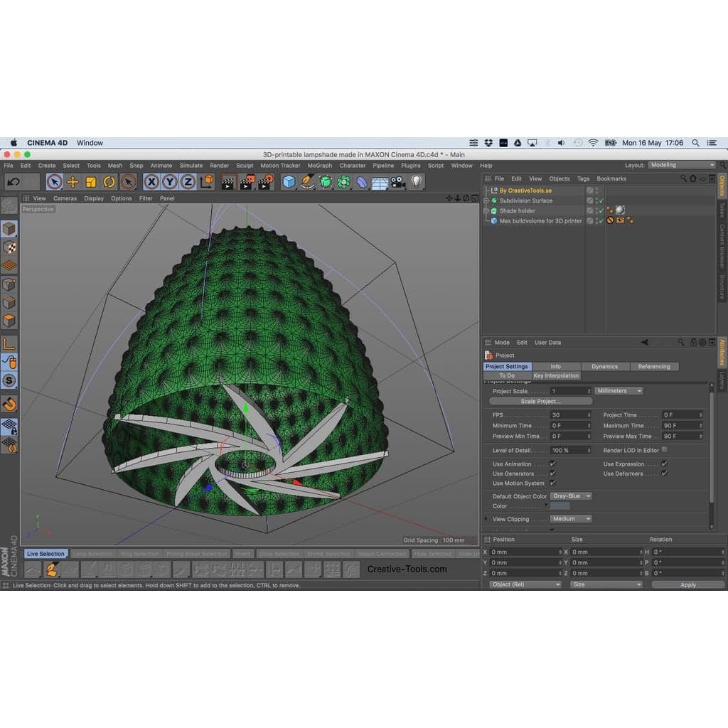Click the Scale Project button

540,401
